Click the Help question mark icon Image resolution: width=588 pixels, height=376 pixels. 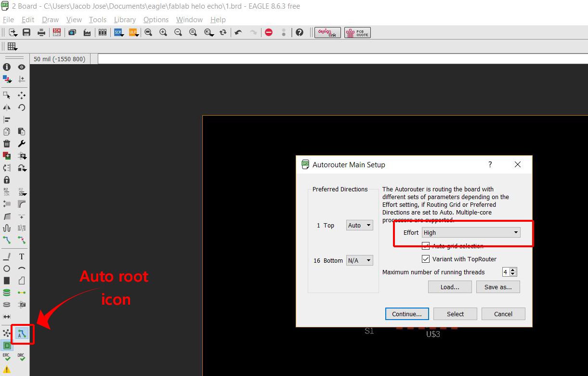300,32
